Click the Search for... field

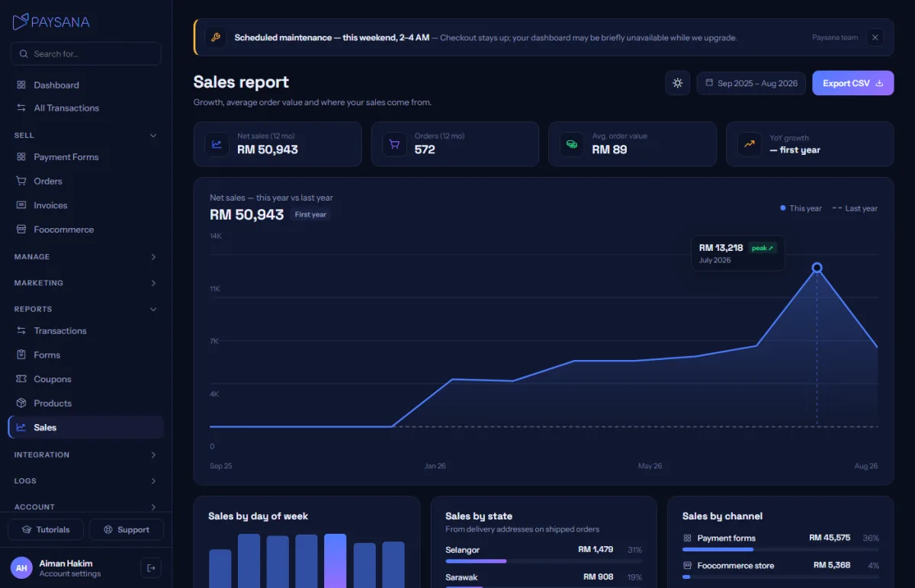(86, 53)
